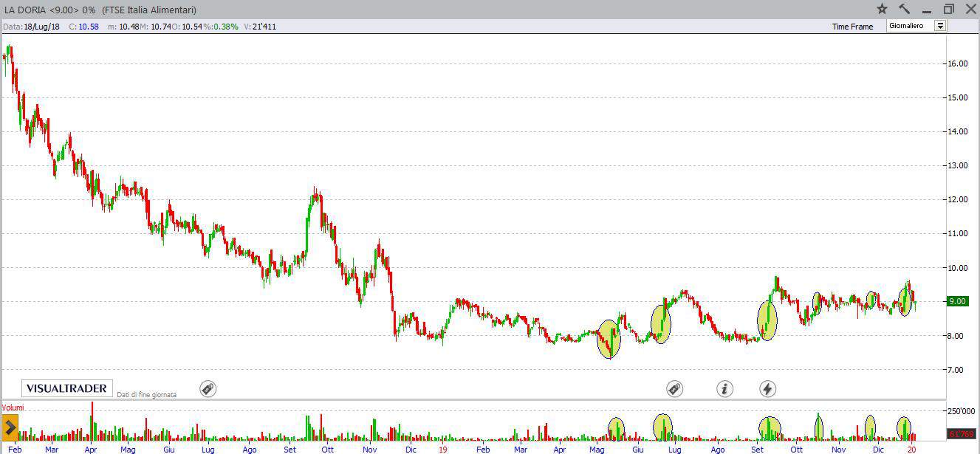Click the green 9.00 current price label
This screenshot has width=980, height=454.
coord(957,301)
